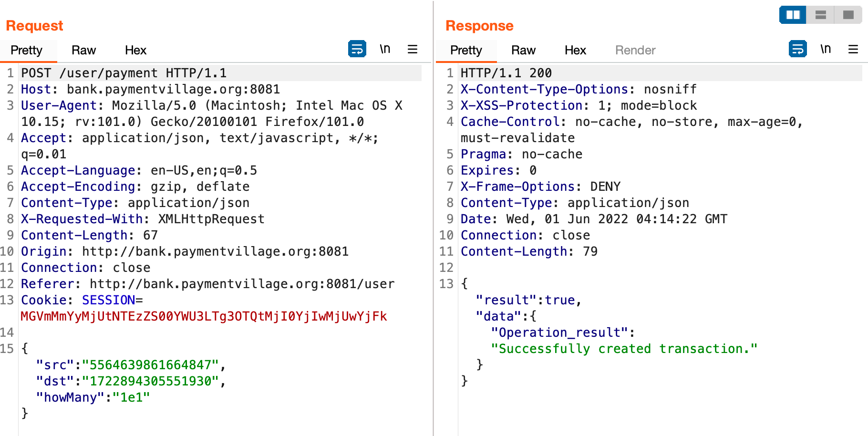Click the "src" card number value
Viewport: 868px width, 436px height.
(x=150, y=365)
